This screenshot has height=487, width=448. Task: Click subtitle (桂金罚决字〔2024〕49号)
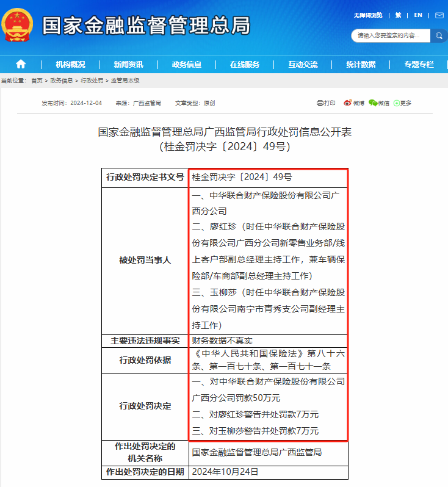[x=225, y=146]
